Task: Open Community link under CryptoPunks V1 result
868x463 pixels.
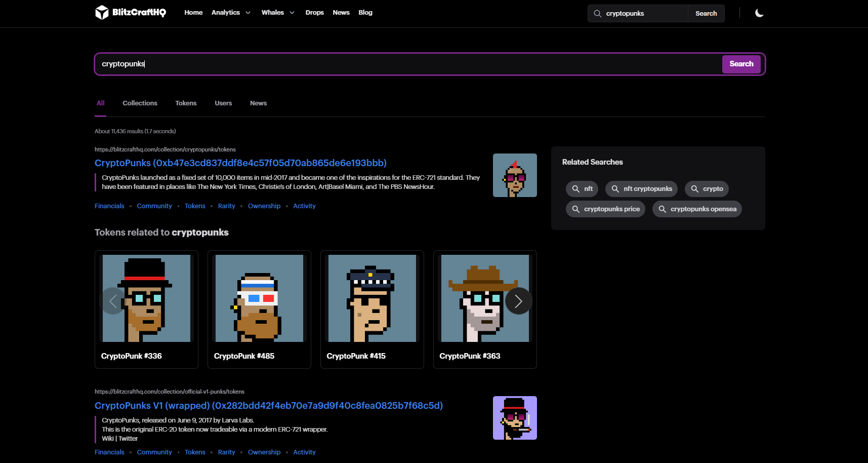Action: coord(154,452)
